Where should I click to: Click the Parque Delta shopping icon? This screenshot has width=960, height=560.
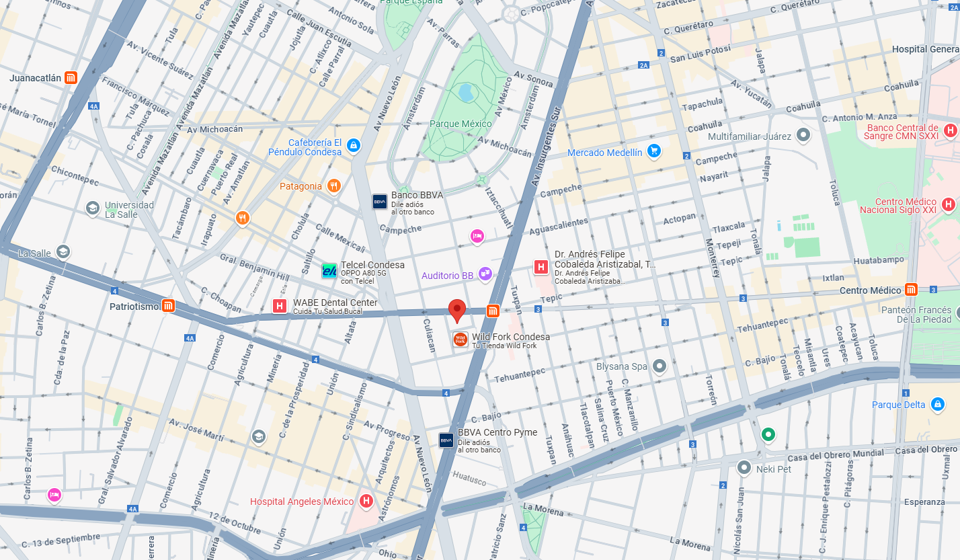pos(937,405)
